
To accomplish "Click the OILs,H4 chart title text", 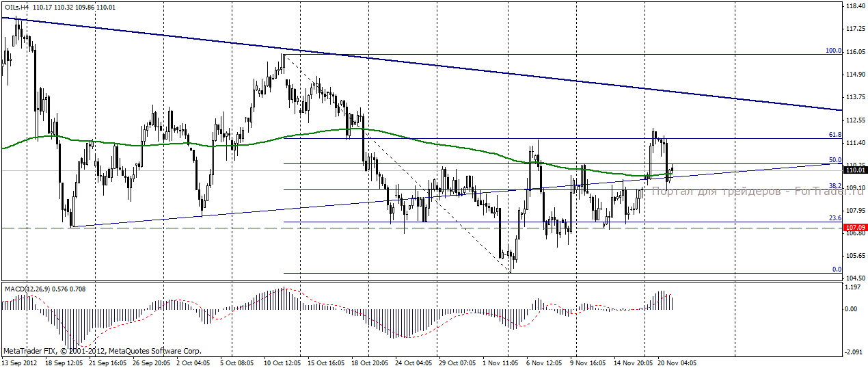I will pos(16,6).
